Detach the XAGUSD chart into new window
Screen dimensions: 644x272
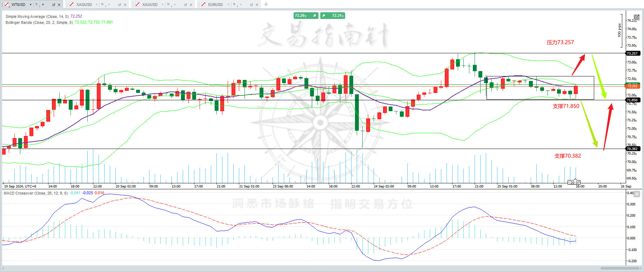tap(120, 5)
